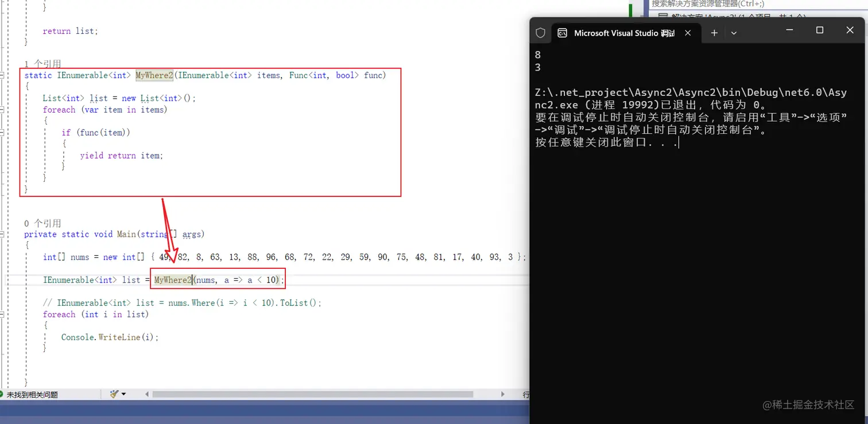Click the '未找到相关问题' status text
The height and width of the screenshot is (424, 868).
32,395
